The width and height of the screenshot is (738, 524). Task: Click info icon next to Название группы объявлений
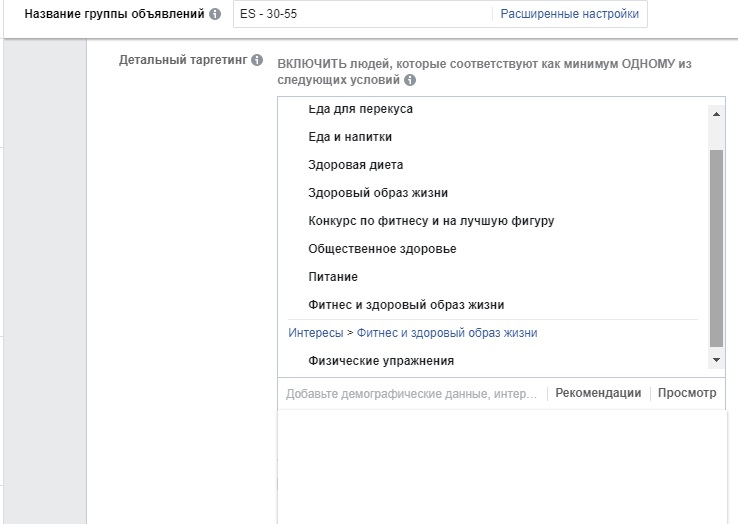[x=215, y=14]
